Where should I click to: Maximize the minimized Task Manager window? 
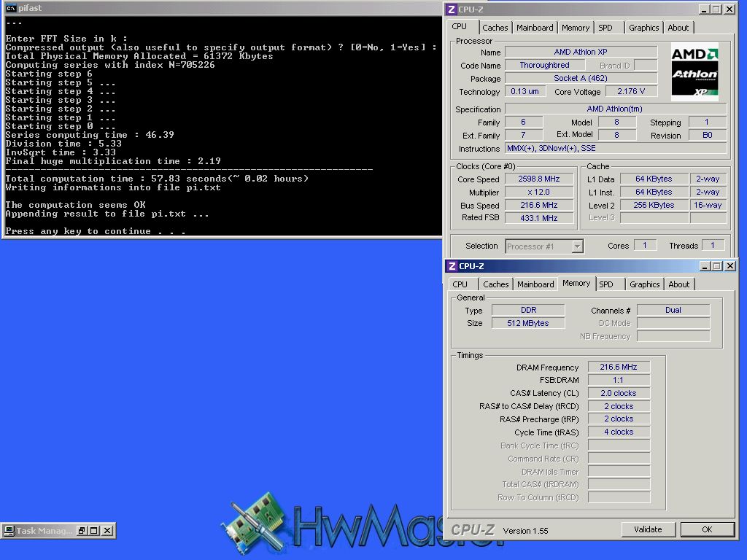(x=94, y=531)
